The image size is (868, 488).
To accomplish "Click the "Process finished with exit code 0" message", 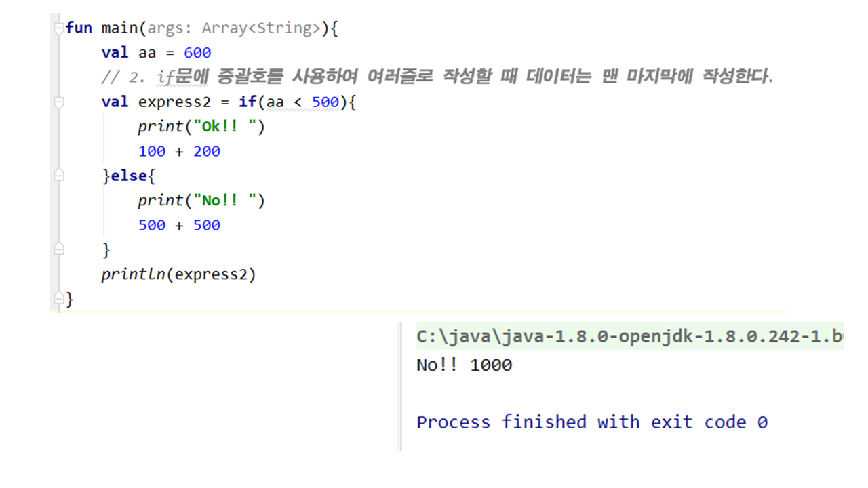I will tap(591, 422).
